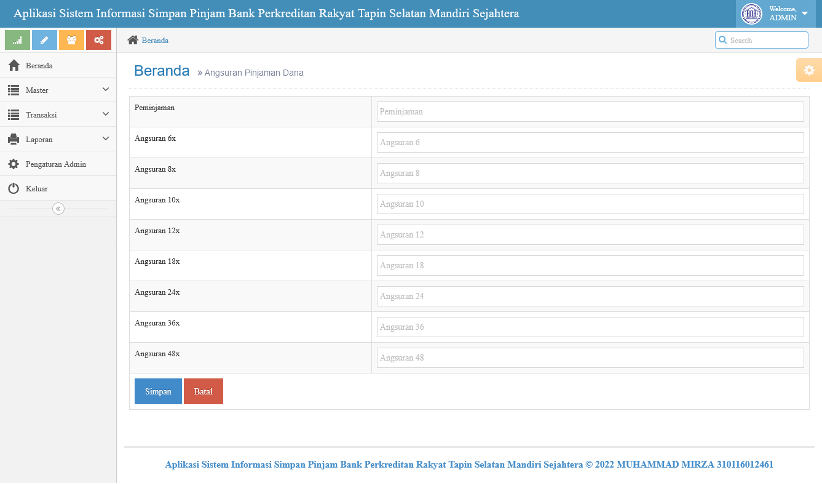
Task: Click the list icon beside Master
Action: coord(14,90)
